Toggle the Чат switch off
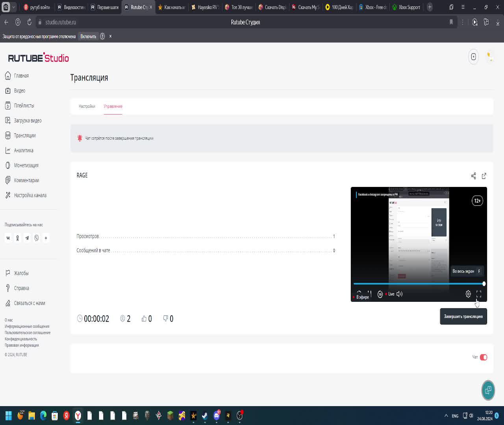Screen dimensions: 504x425 point(484,357)
